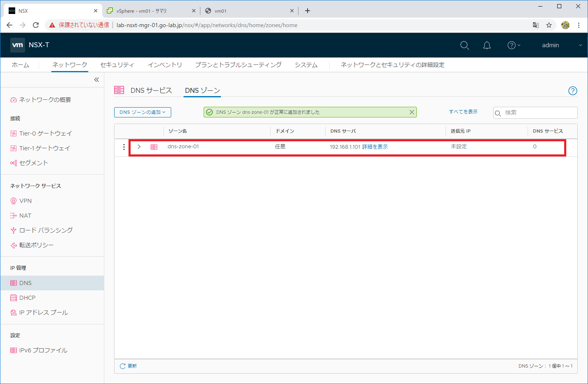Screen dimensions: 588x384
Task: Open プランとトラブルシューティング menu
Action: point(238,65)
